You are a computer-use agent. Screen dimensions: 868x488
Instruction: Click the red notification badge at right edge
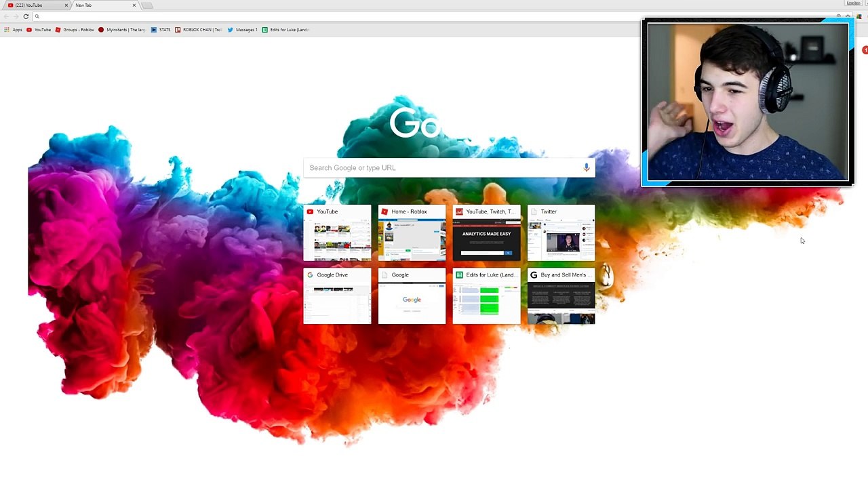865,50
